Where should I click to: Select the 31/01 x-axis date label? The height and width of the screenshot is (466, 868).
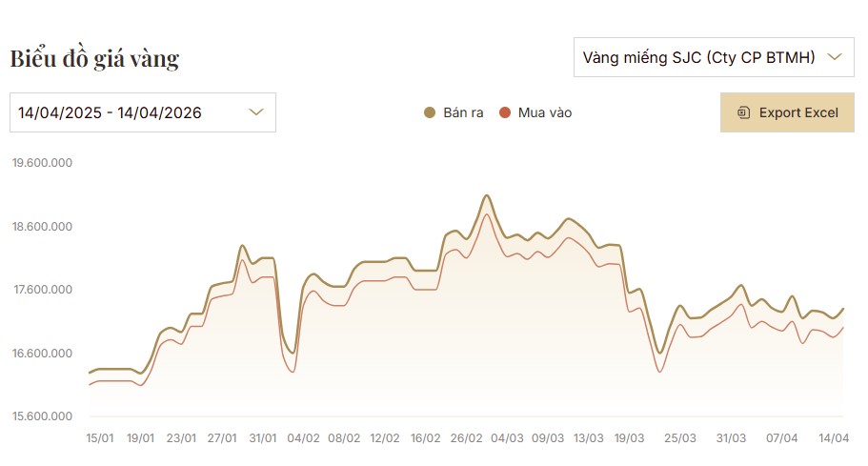(x=263, y=438)
